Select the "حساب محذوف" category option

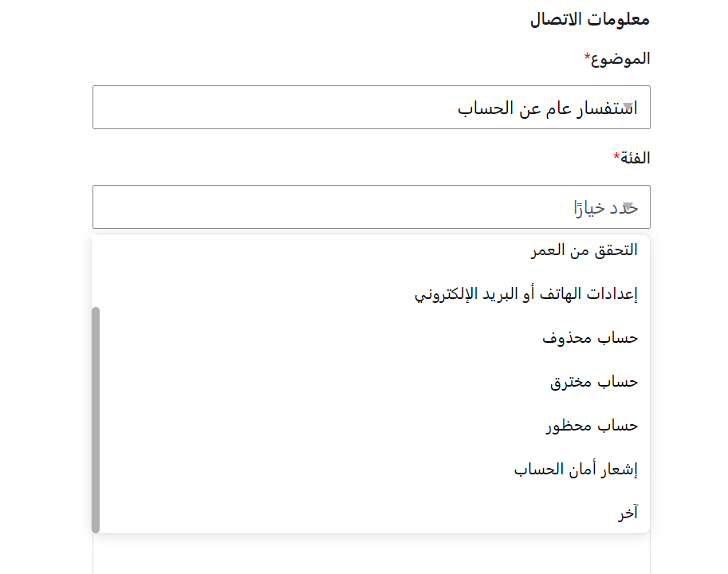(590, 337)
